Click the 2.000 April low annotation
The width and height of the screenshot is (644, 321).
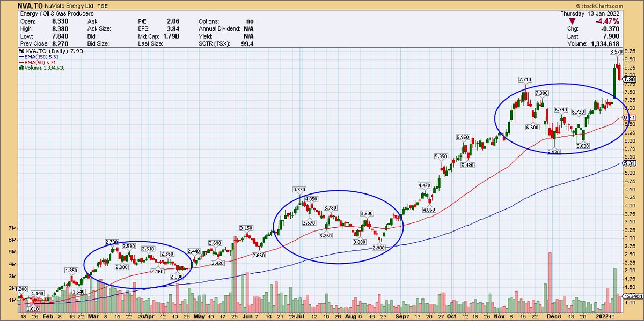tap(177, 275)
